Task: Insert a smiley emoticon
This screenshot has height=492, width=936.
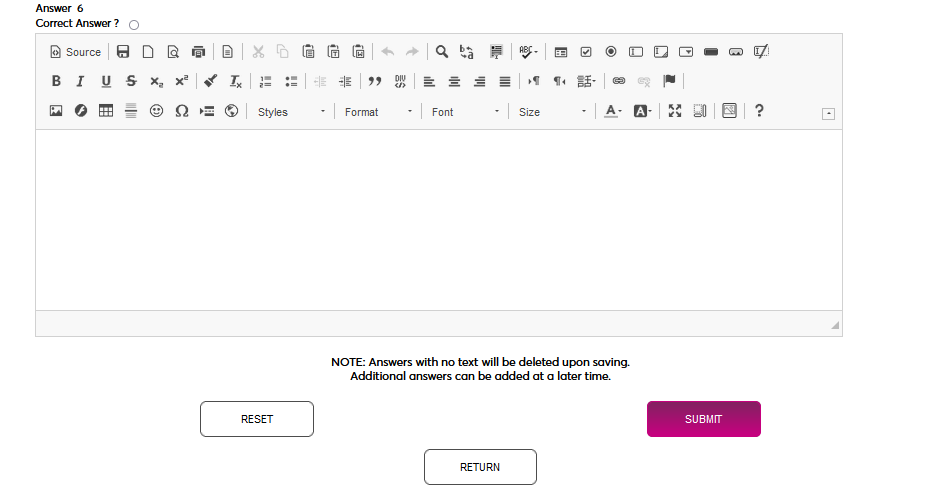Action: 156,112
